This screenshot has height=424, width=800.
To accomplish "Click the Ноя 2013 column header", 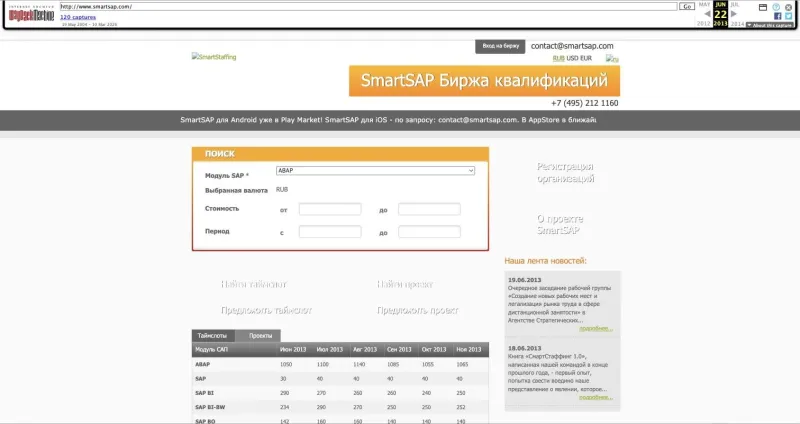I will coord(469,350).
